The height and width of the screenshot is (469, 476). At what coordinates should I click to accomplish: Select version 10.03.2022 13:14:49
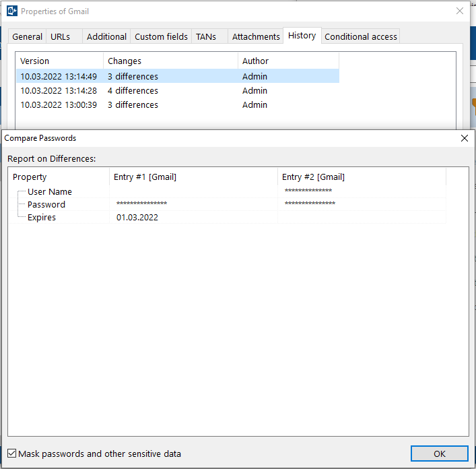[178, 76]
